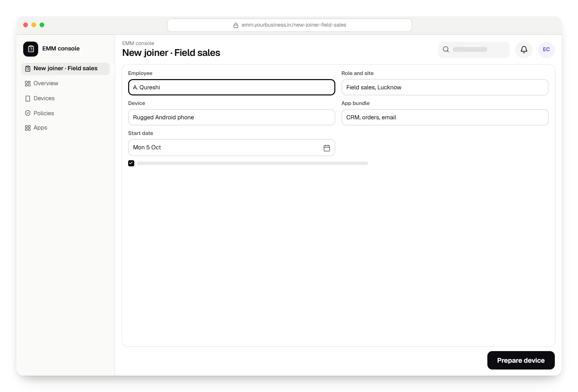Click the search magnifier icon
Viewport: 578px width, 392px height.
[x=446, y=49]
